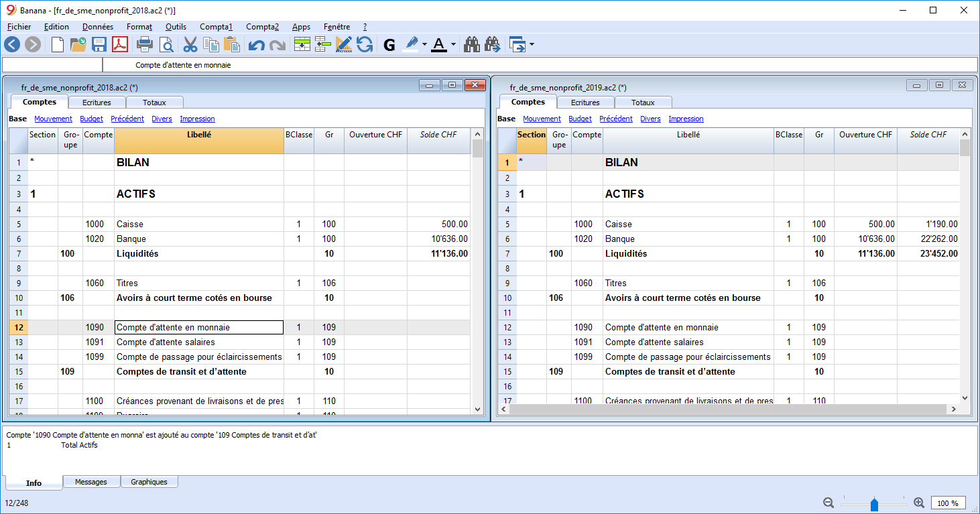Screen dimensions: 980x514
Task: Click Mouvement view link in 2019 window
Action: click(542, 119)
